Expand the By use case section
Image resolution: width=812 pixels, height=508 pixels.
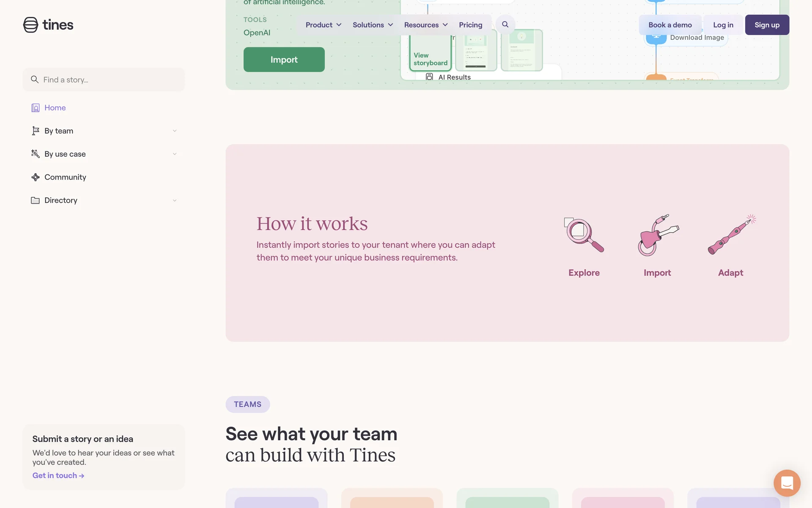coord(174,154)
